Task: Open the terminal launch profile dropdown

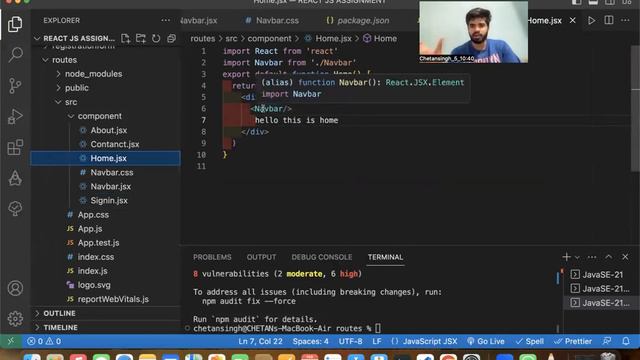Action: click(577, 257)
